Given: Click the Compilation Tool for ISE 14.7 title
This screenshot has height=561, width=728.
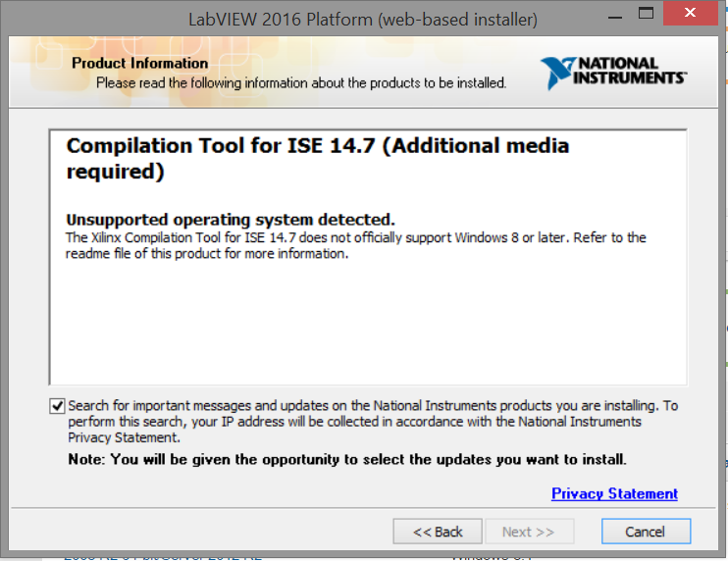Looking at the screenshot, I should (x=318, y=158).
